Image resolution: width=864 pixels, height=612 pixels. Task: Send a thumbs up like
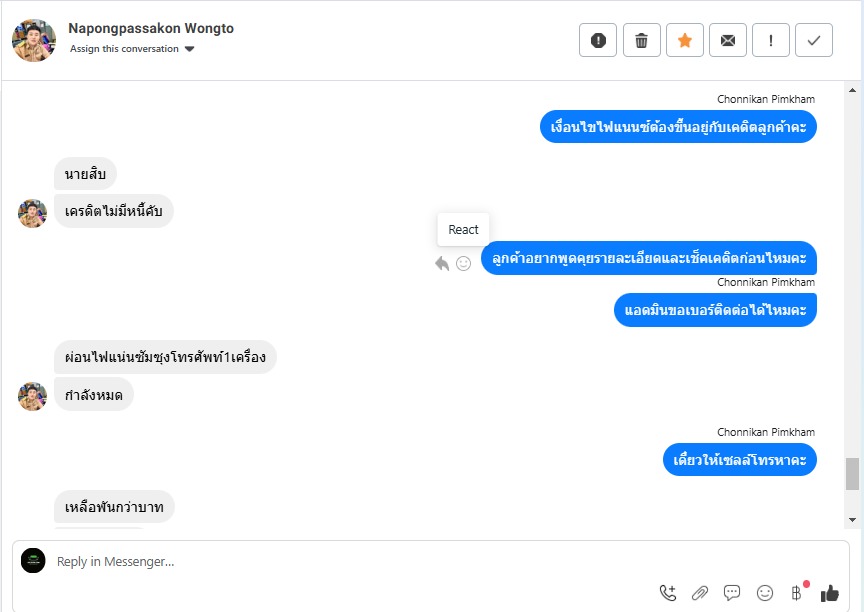coord(829,593)
